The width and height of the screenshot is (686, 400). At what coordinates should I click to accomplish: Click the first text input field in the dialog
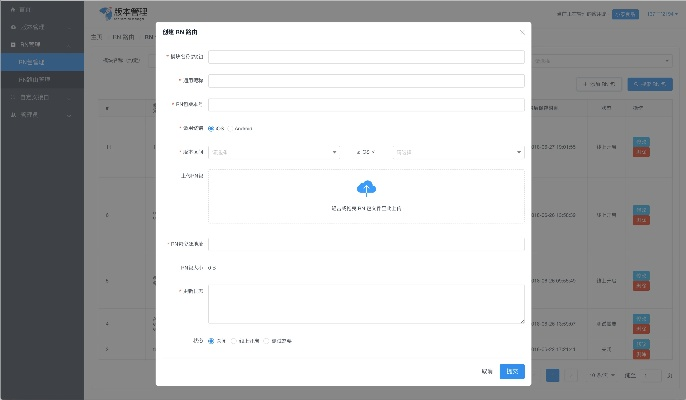coord(366,58)
